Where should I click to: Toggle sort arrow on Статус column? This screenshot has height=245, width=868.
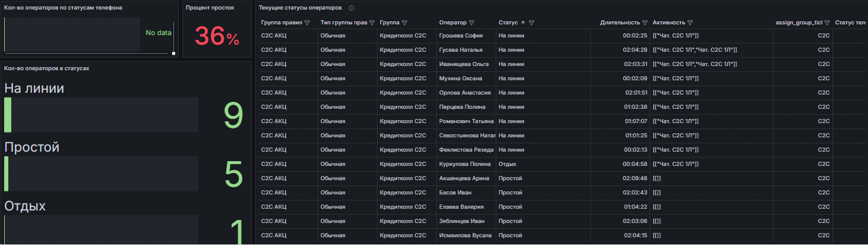(x=523, y=23)
